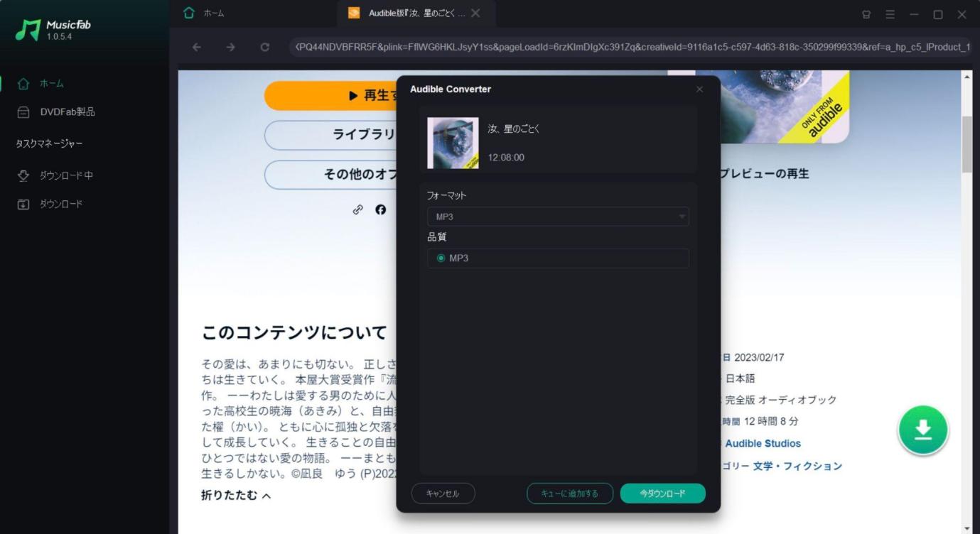Click the 日本語 language text

[741, 378]
